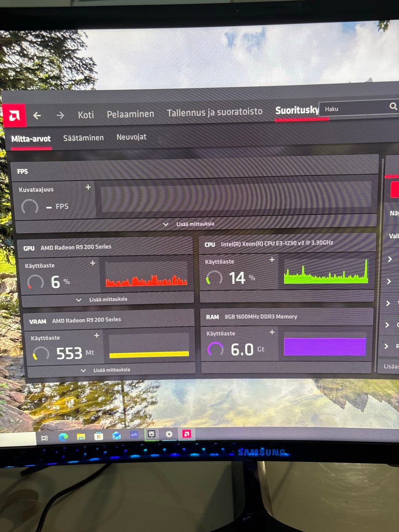The image size is (399, 532).
Task: Expand Lisää mittauksia under GPU
Action: coord(102,299)
